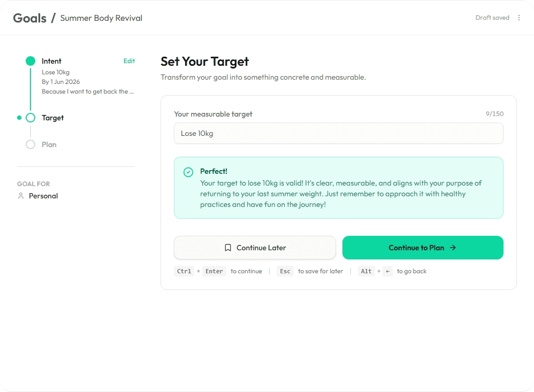The height and width of the screenshot is (392, 534).
Task: Click the Draft saved status text
Action: (x=492, y=17)
